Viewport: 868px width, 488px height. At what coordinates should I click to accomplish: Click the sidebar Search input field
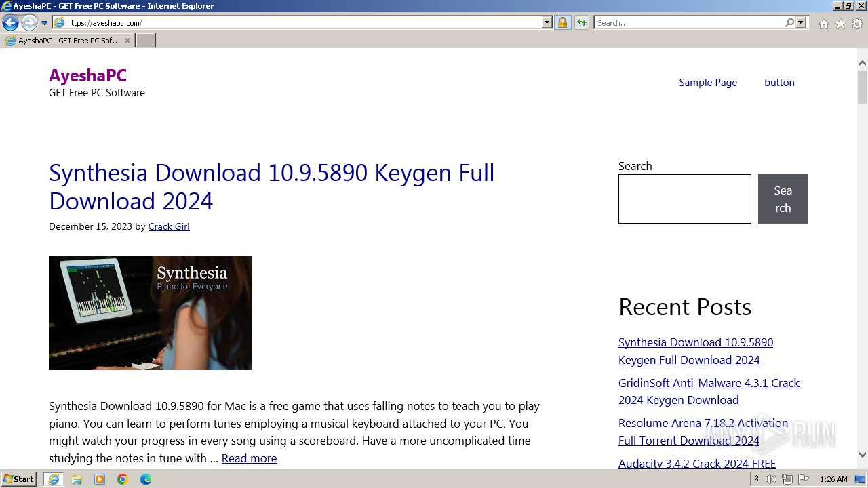685,199
